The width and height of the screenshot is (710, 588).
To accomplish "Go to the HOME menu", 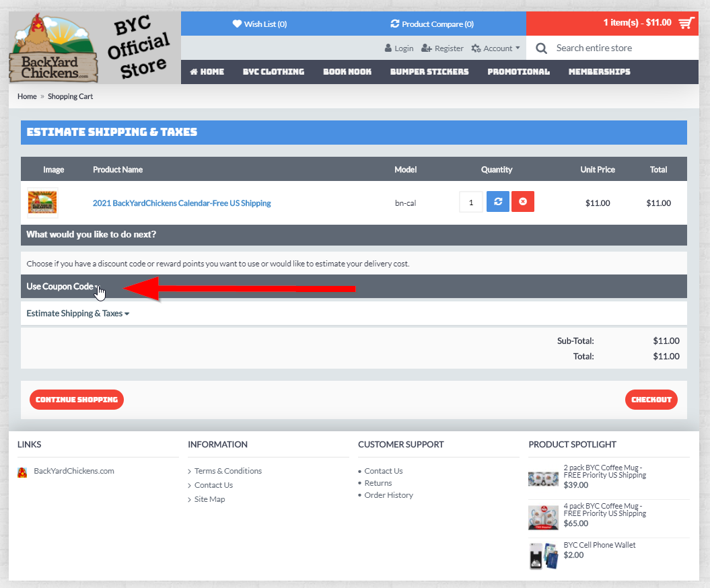I will [207, 71].
